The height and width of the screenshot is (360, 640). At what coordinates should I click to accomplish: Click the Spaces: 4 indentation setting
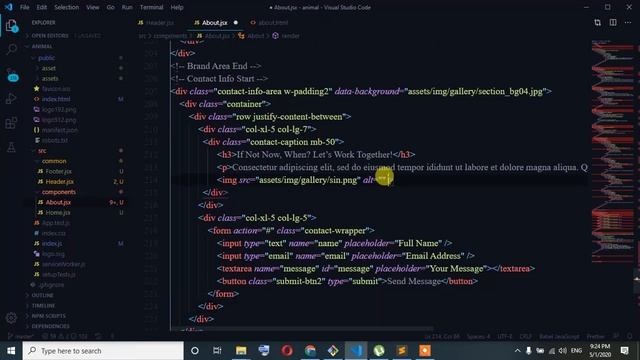[478, 336]
